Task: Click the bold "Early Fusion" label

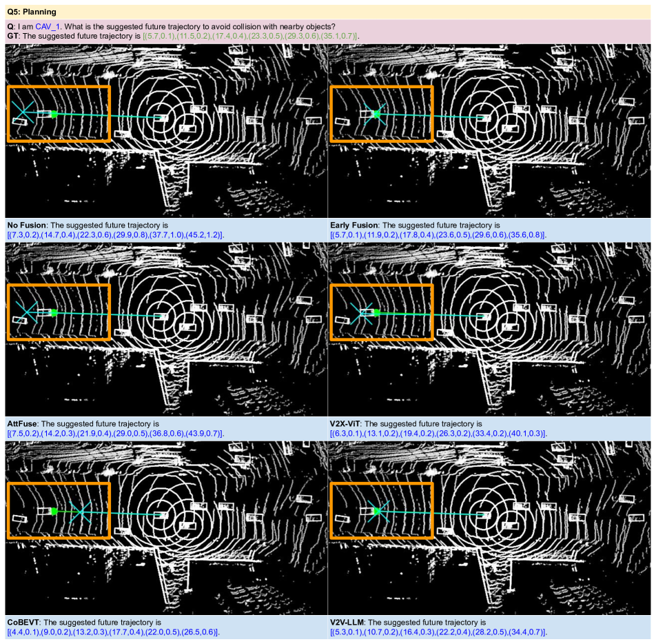Action: (x=354, y=225)
